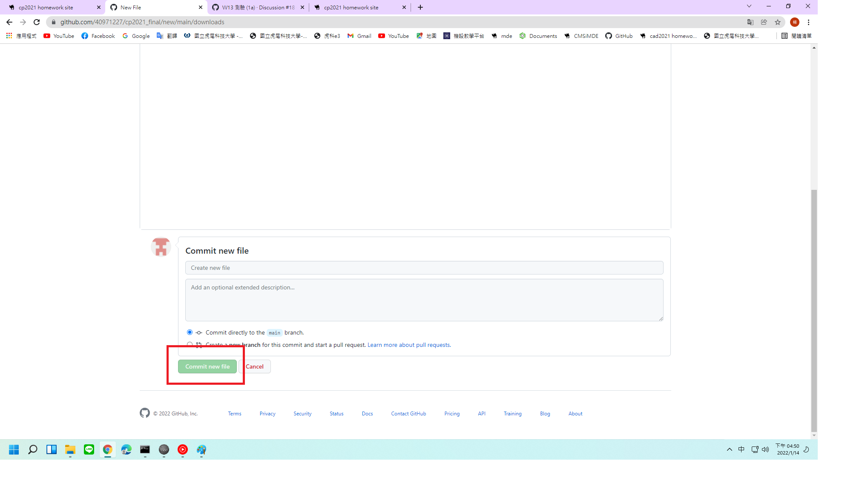Click the Commit new file button
This screenshot has width=868, height=492.
(x=207, y=366)
